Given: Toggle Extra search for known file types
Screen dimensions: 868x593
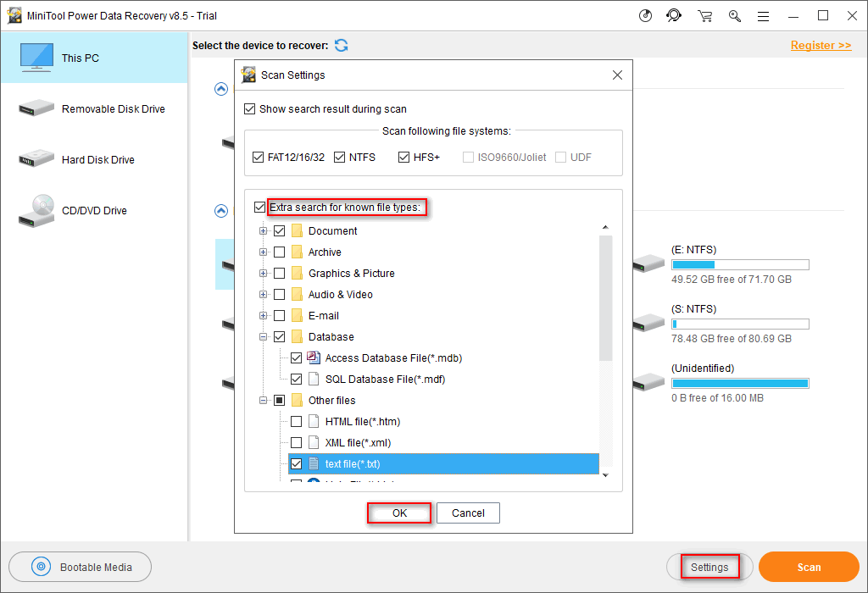Looking at the screenshot, I should [259, 207].
